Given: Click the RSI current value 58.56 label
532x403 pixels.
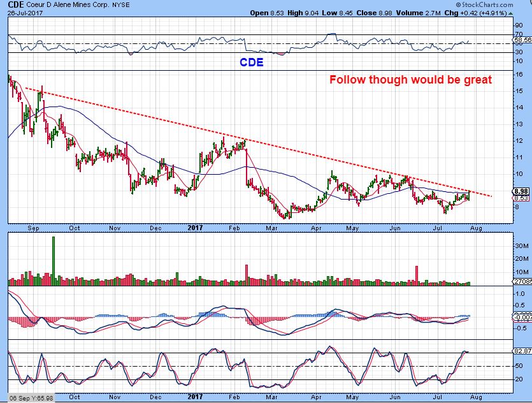Looking at the screenshot, I should pos(523,40).
